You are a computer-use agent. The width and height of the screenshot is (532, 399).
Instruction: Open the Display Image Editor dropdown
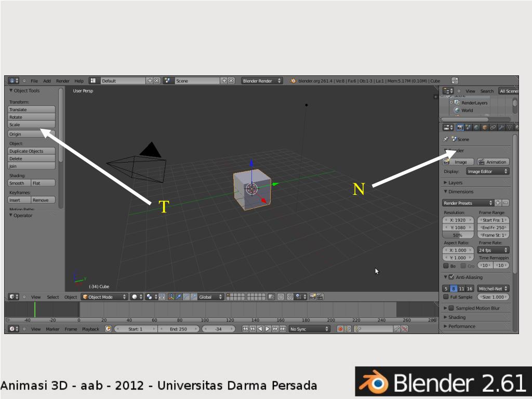tap(488, 171)
